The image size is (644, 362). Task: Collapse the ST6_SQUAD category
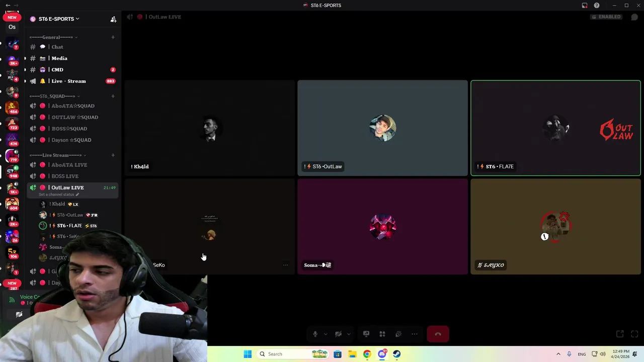55,96
